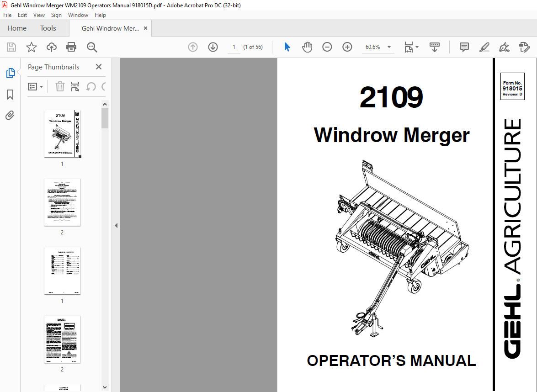
Task: Toggle Read mode scroll icon
Action: pyautogui.click(x=434, y=47)
